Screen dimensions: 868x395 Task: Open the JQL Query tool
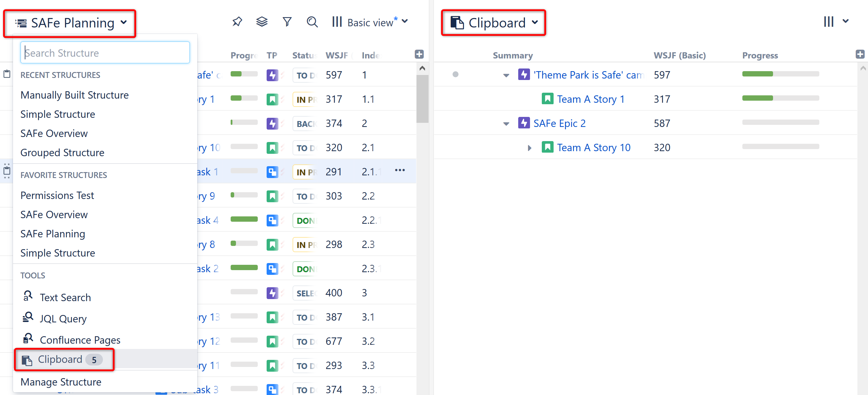(x=63, y=319)
